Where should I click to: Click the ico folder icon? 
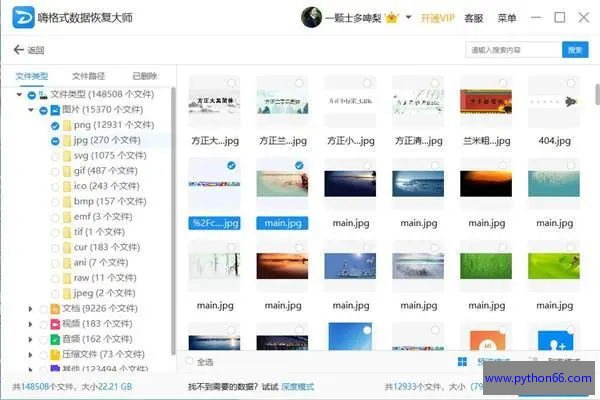(67, 186)
